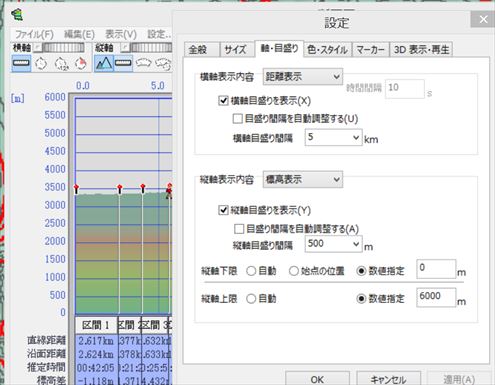Click the app logo icon in title bar

pos(17,15)
